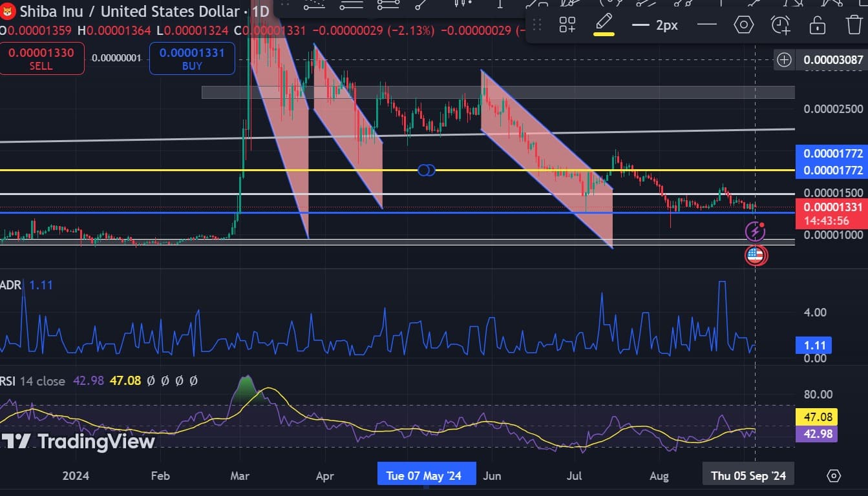Viewport: 868px width, 496px height.
Task: Click the plus icon beside price 0.00003087
Action: [x=784, y=60]
